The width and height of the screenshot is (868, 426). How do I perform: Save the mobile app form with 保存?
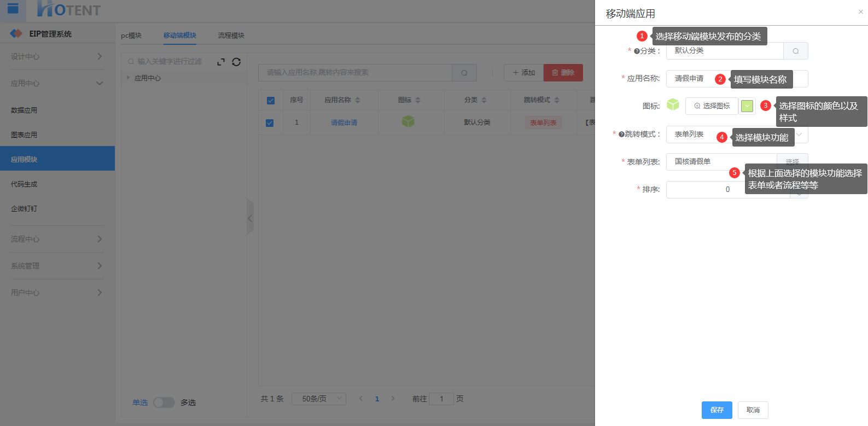pyautogui.click(x=717, y=410)
